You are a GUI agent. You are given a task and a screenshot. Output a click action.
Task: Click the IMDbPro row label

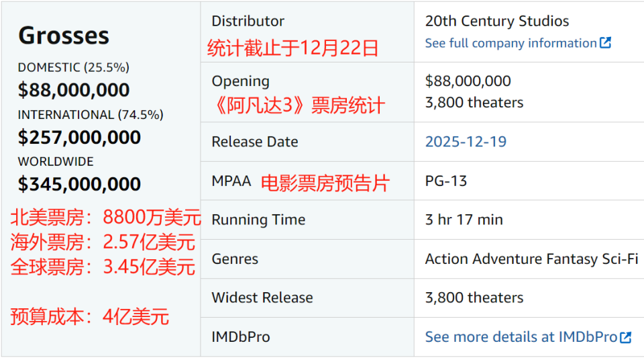tap(240, 337)
